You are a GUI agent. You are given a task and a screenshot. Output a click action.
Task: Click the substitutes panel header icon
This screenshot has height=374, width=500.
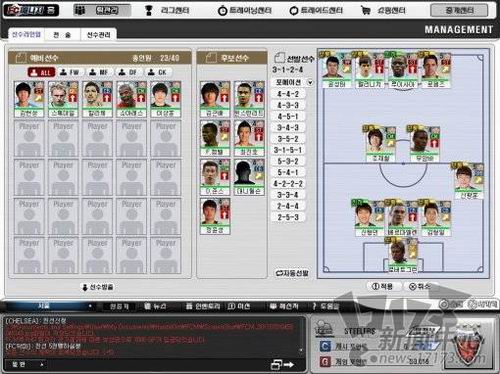pyautogui.click(x=211, y=58)
